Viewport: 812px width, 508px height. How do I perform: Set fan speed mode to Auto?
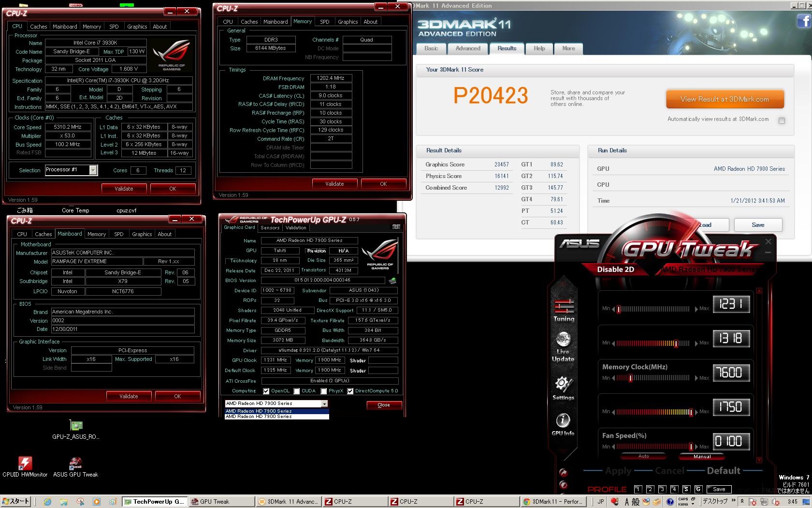[643, 456]
